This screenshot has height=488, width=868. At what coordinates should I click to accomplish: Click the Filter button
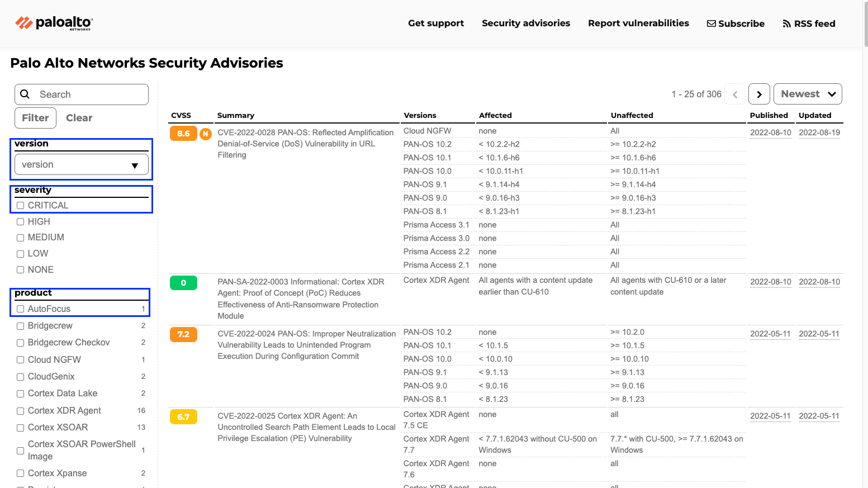(35, 118)
